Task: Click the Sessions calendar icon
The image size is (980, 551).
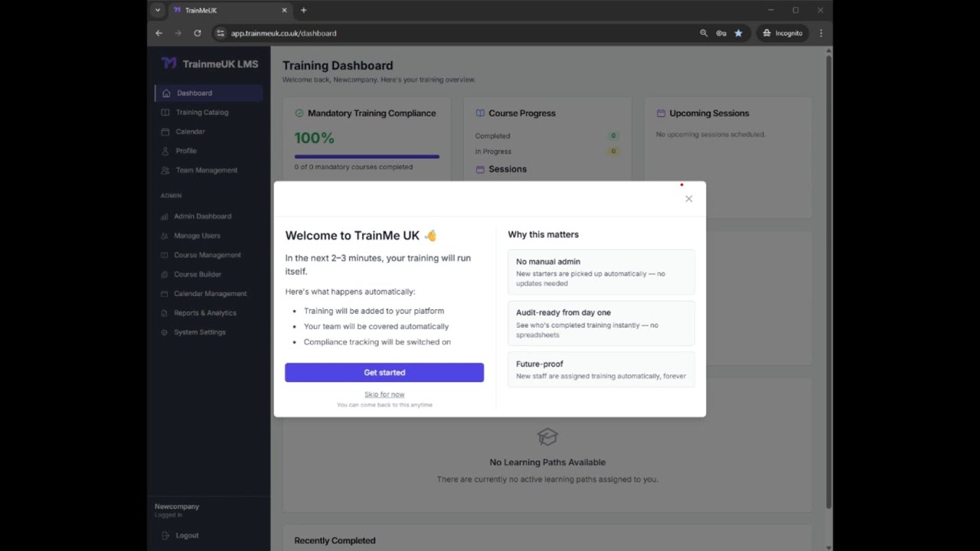Action: [x=480, y=169]
